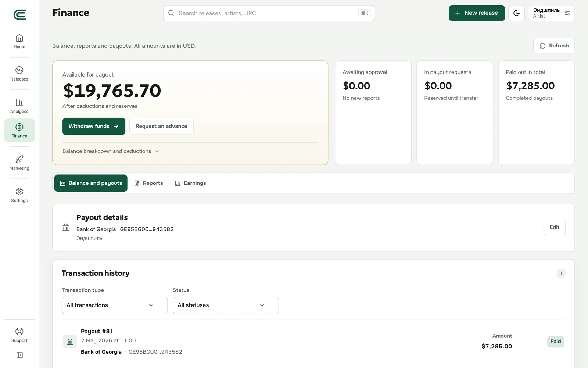This screenshot has height=368, width=588.
Task: Click the ⌘K shortcut badge
Action: pos(365,13)
